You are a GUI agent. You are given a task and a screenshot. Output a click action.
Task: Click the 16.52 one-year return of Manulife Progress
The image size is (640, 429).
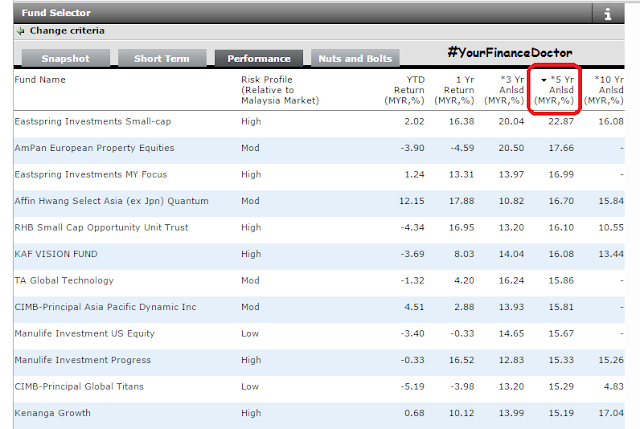(462, 360)
